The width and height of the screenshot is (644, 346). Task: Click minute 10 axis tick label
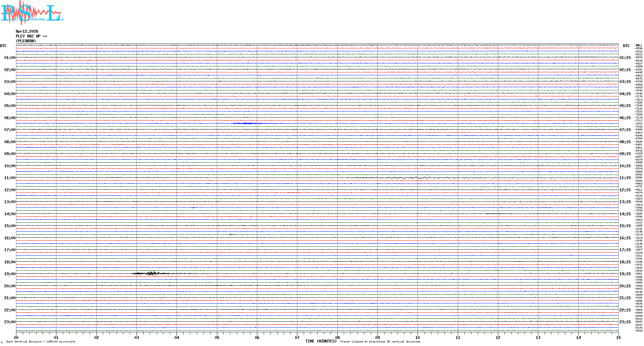click(417, 337)
